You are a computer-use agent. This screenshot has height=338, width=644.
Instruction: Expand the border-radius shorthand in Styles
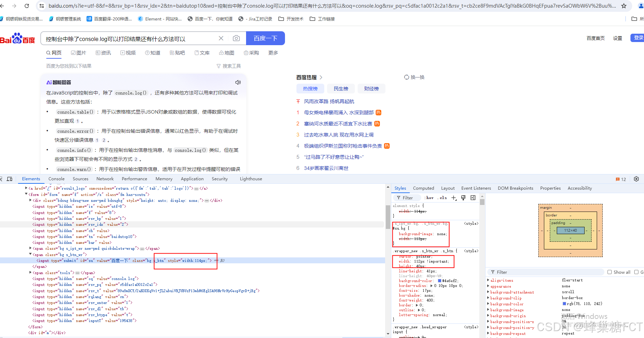431,286
